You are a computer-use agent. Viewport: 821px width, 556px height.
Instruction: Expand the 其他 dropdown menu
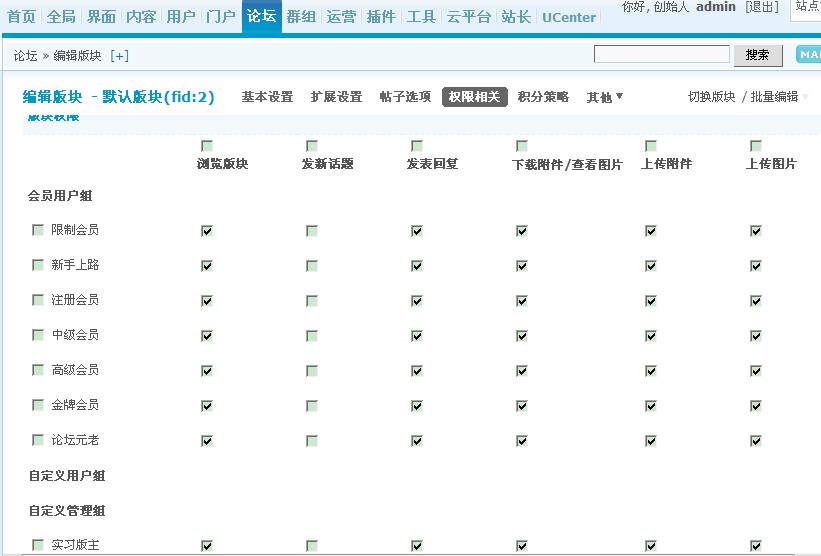click(x=604, y=97)
